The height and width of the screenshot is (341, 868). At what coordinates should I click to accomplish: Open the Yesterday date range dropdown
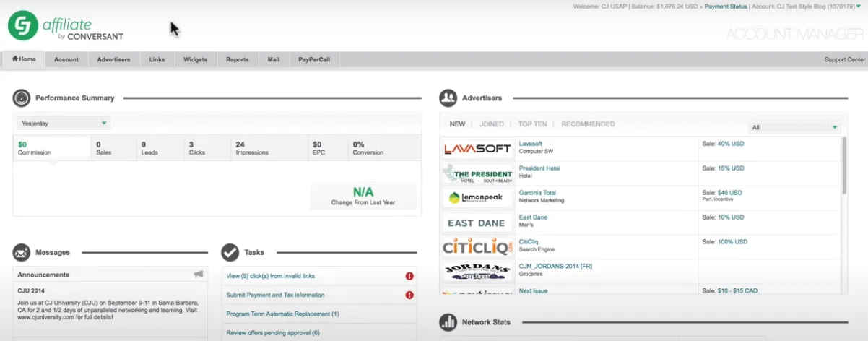coord(64,124)
